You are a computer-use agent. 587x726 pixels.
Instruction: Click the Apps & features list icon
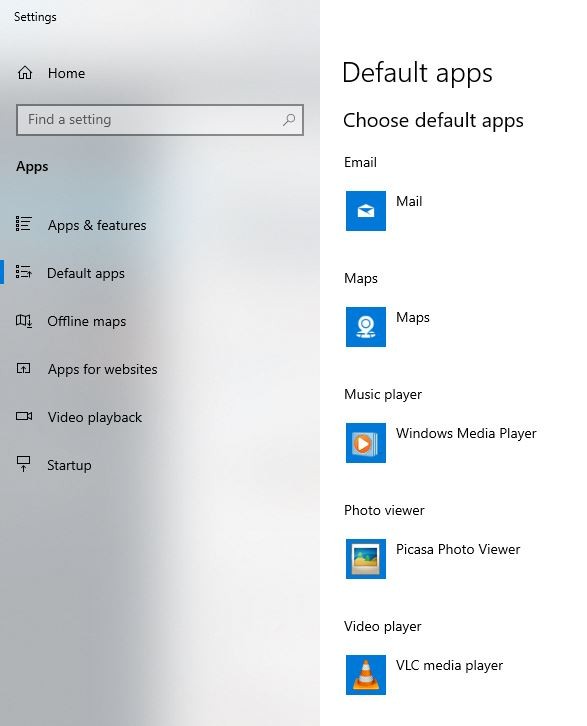coord(24,224)
